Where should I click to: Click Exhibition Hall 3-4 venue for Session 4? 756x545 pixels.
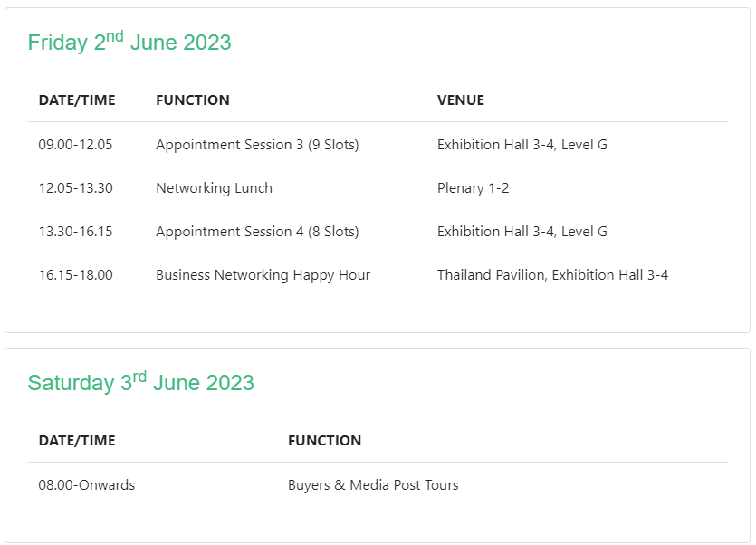click(x=522, y=231)
